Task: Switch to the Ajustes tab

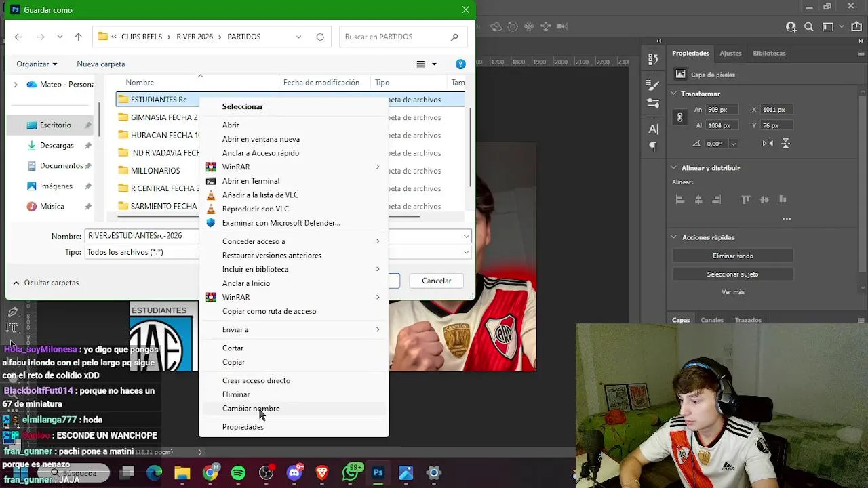Action: pos(730,53)
